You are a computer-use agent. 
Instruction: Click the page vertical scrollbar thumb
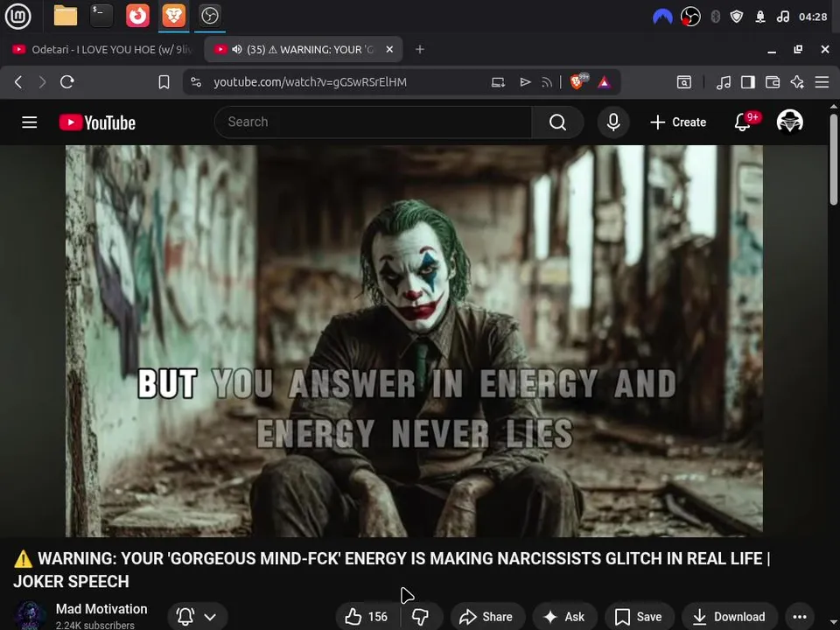pos(834,159)
